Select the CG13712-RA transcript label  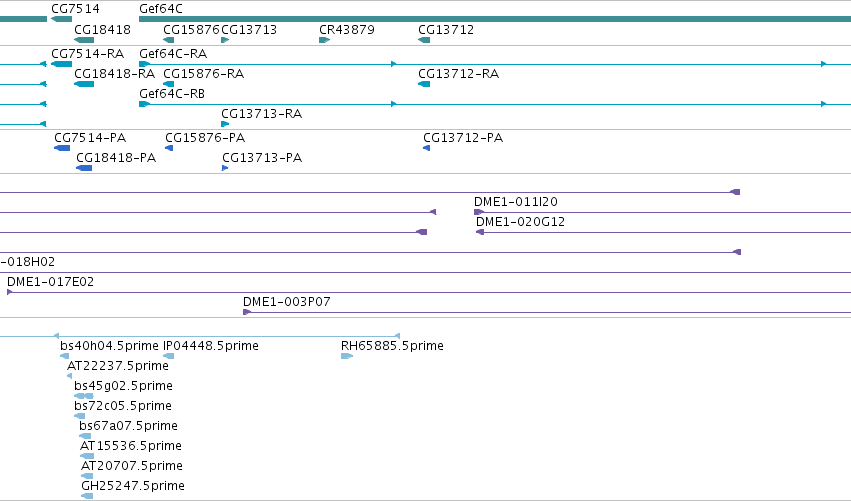pos(458,74)
